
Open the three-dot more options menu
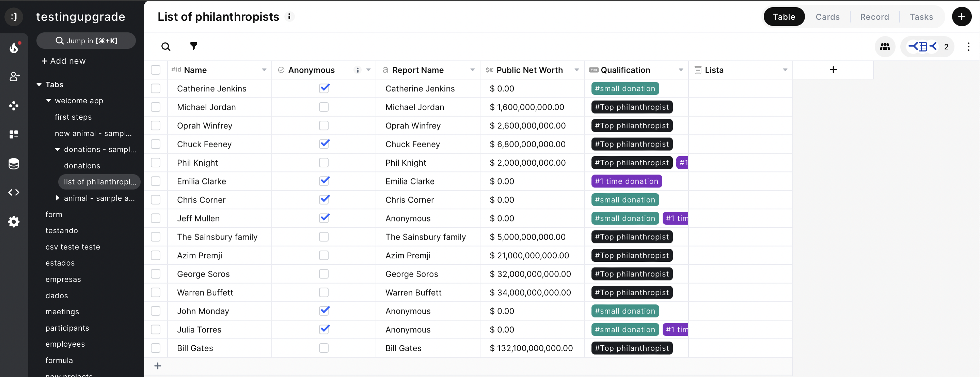968,46
